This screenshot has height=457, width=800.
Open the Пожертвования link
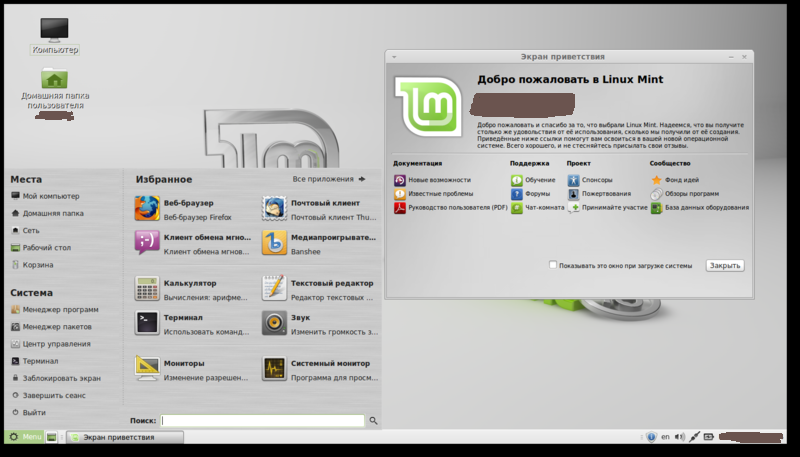607,194
